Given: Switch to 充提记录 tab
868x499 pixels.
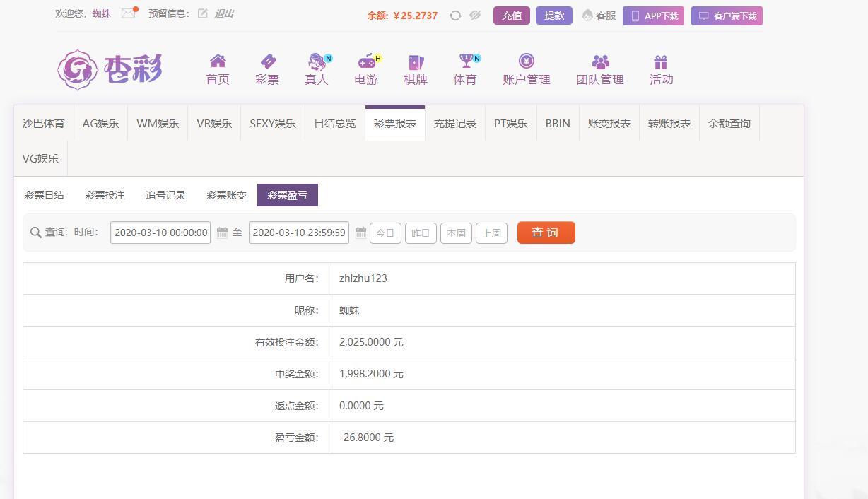Looking at the screenshot, I should click(455, 123).
